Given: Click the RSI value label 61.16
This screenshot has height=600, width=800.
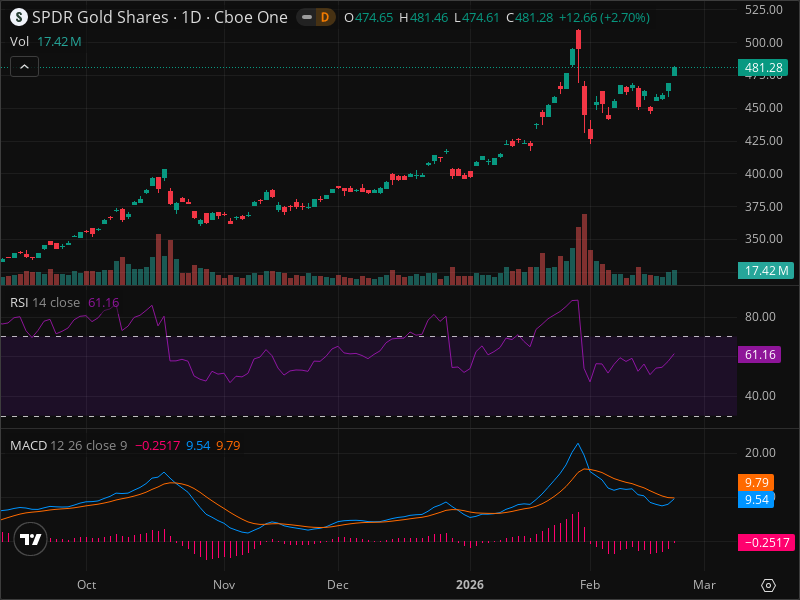Looking at the screenshot, I should click(760, 355).
